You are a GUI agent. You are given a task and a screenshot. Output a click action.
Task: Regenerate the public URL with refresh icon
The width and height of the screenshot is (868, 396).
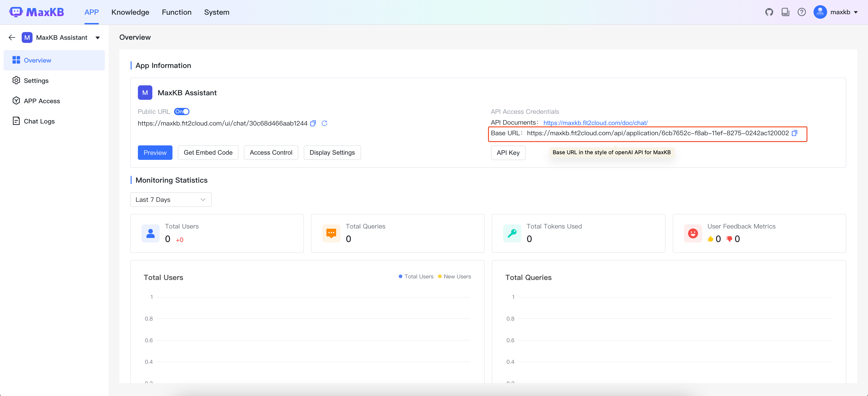(325, 123)
